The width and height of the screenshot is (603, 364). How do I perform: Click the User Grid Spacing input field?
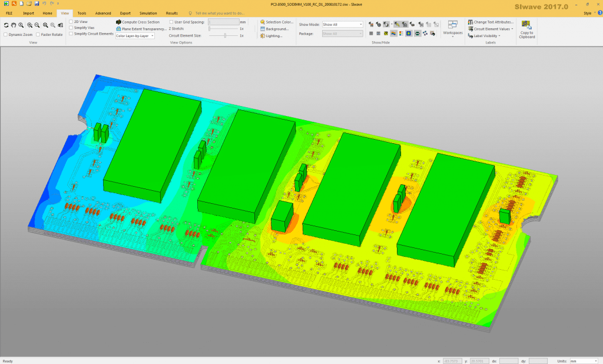point(223,22)
